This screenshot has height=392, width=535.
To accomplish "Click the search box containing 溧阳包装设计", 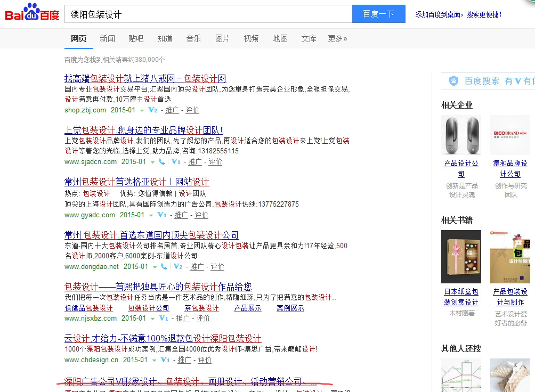I will pyautogui.click(x=208, y=14).
